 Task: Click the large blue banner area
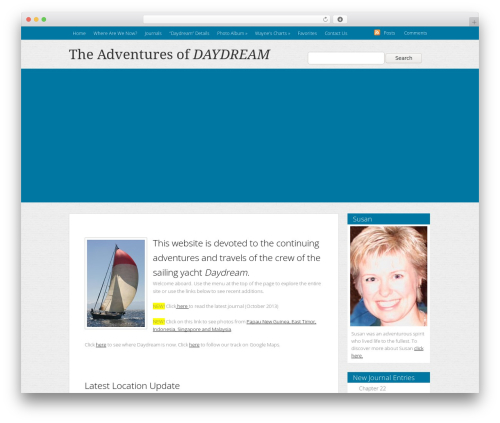(x=250, y=135)
